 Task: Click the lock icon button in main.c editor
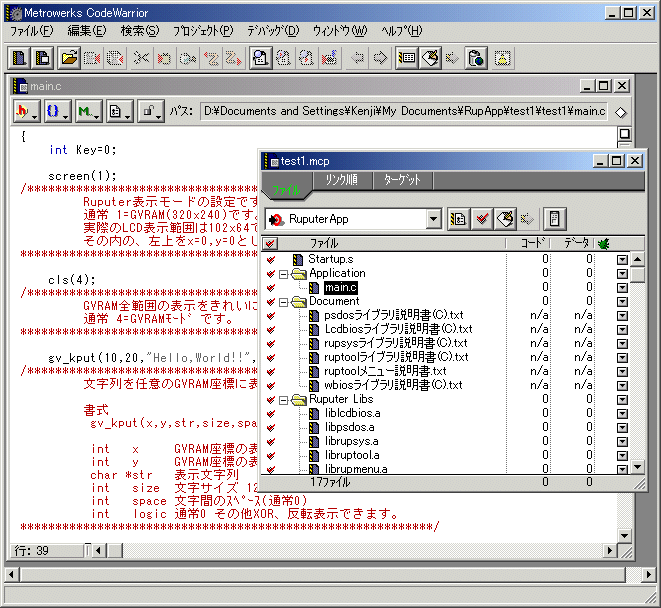click(x=149, y=111)
